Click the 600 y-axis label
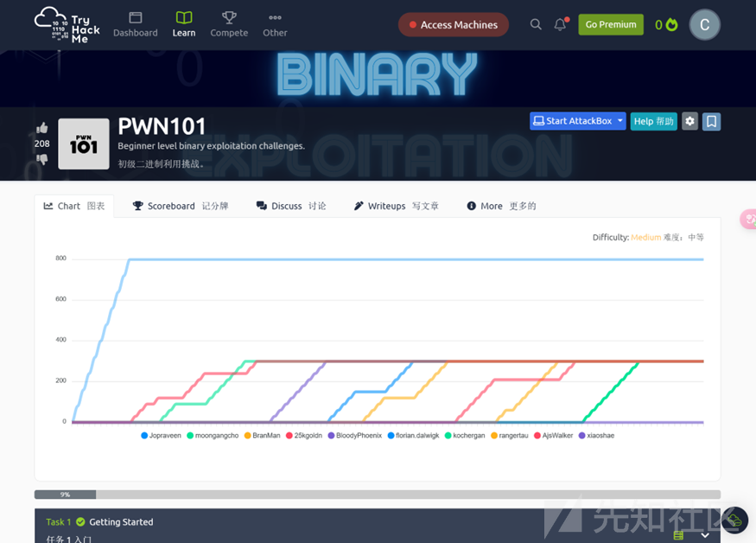The height and width of the screenshot is (543, 756). [60, 299]
